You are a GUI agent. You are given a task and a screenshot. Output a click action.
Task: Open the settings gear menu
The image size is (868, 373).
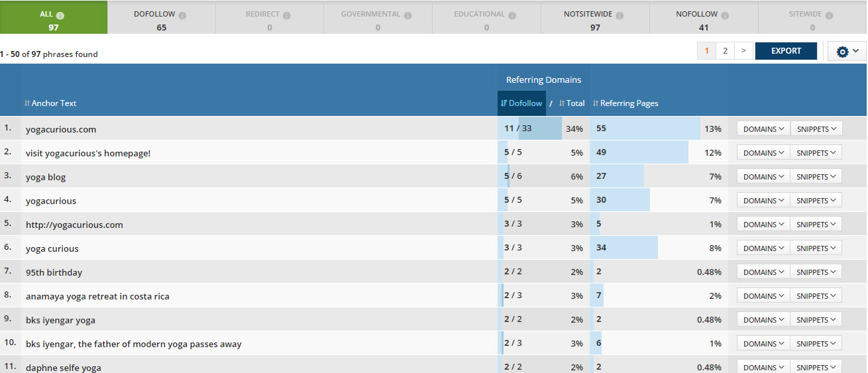pos(847,51)
